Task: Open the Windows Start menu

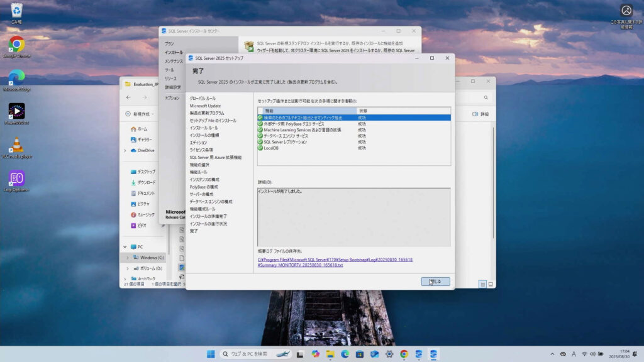Action: coord(211,354)
